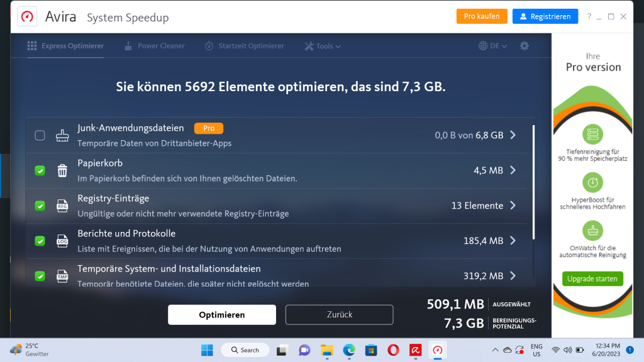Click the taskbar Search box
The image size is (644, 362).
pos(245,350)
